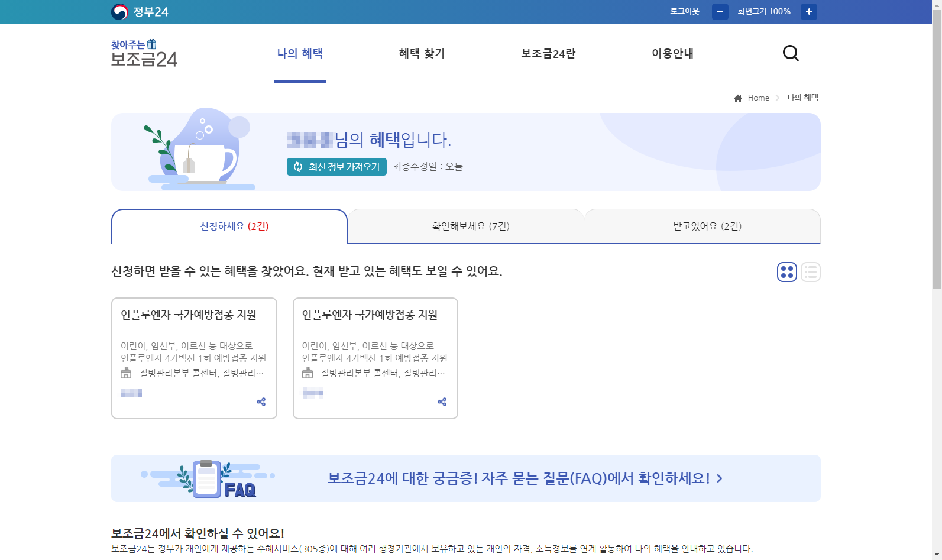The height and width of the screenshot is (560, 942).
Task: Click 보조금24에서 확인하실 수 있어요! heading
Action: pos(198,533)
